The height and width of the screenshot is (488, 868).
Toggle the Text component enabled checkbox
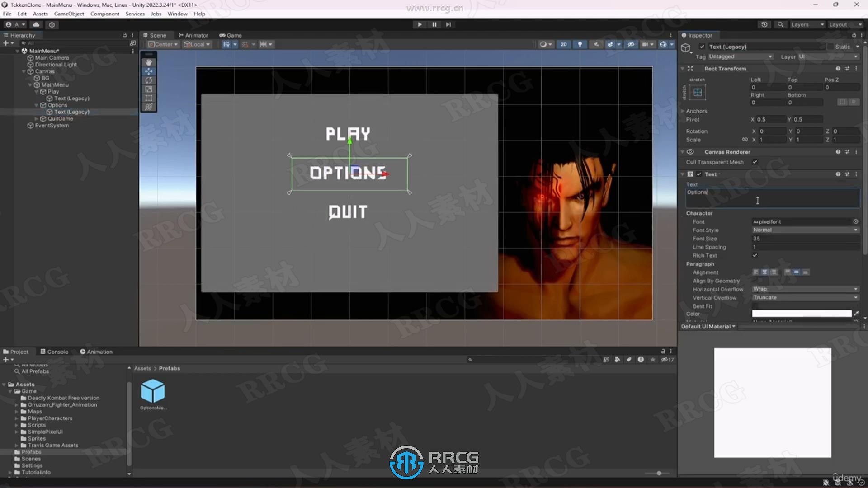pyautogui.click(x=699, y=174)
